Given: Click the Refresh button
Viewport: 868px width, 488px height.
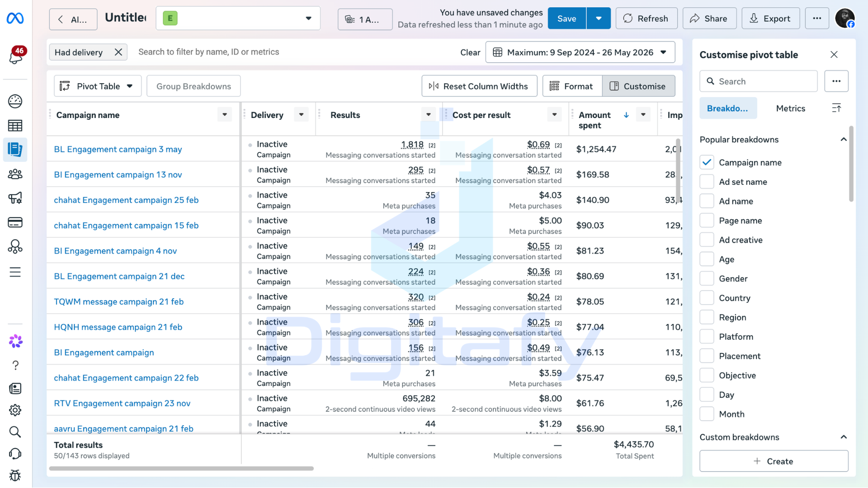Looking at the screenshot, I should [646, 19].
